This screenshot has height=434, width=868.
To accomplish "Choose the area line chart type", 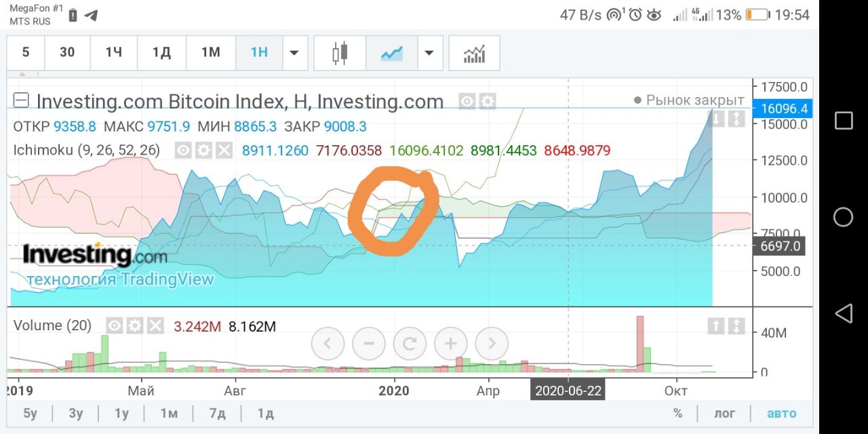I will click(x=391, y=53).
